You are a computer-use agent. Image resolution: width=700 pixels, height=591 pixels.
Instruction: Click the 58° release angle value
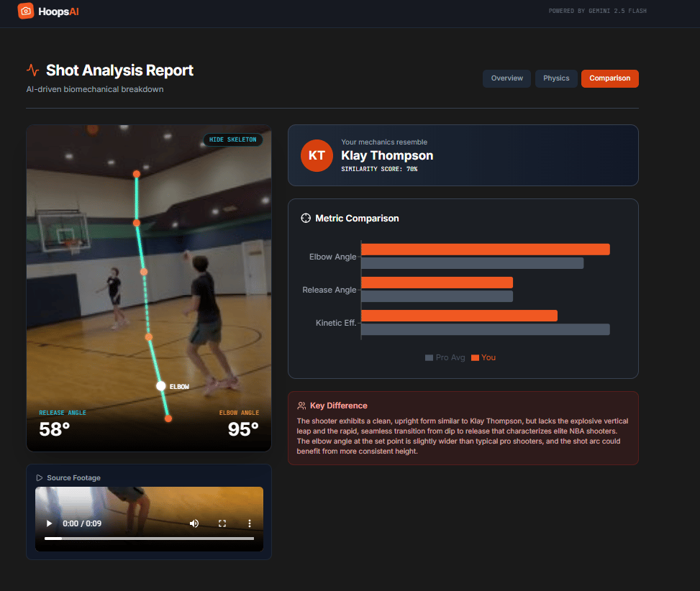click(55, 429)
